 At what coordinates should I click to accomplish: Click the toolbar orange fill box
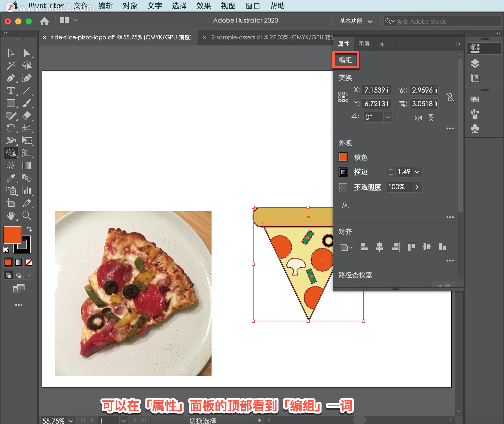click(12, 235)
